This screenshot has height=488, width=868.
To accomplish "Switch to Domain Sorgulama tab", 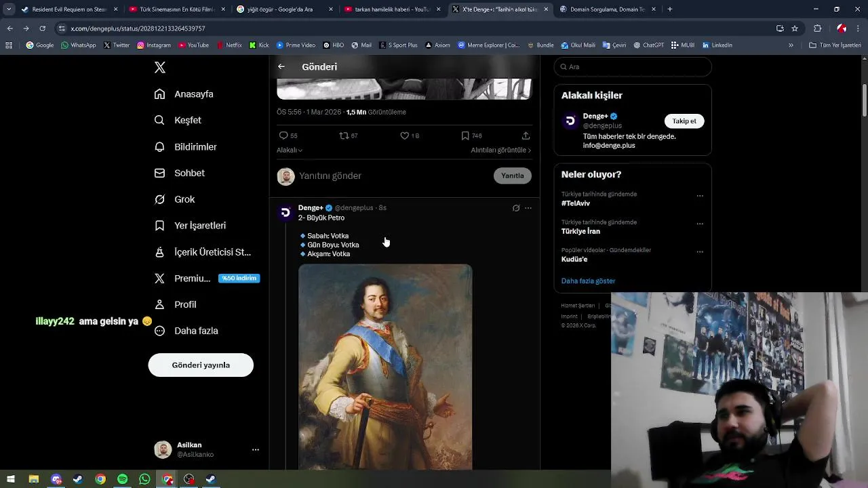I will click(608, 9).
